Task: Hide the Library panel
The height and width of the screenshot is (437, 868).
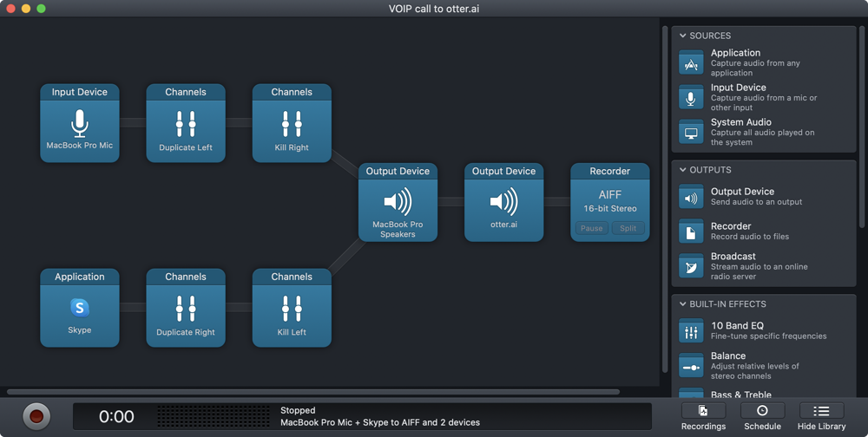Action: (820, 416)
